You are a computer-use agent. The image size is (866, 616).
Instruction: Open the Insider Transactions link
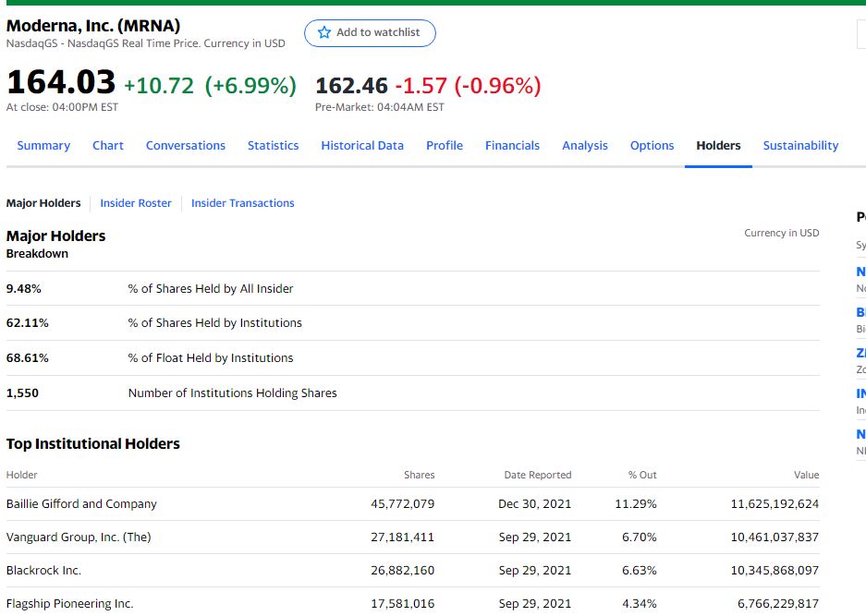point(242,203)
